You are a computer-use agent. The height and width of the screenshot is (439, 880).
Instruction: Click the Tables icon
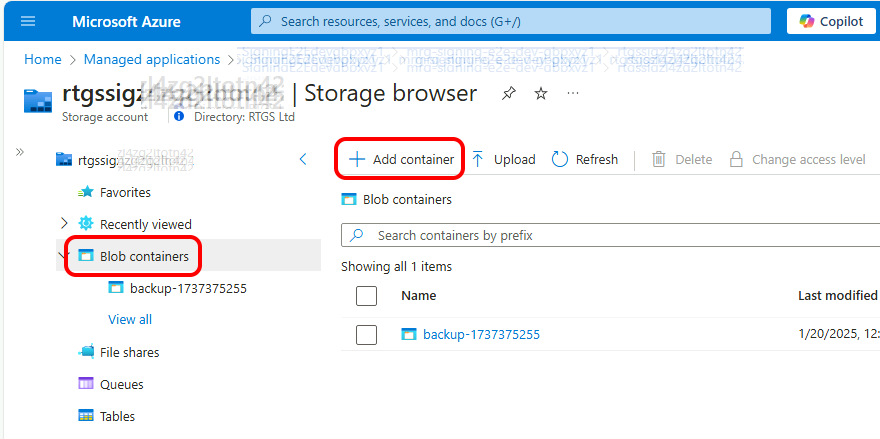point(86,416)
